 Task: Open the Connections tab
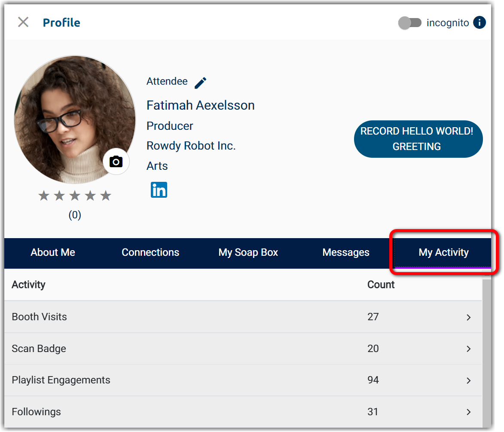[x=150, y=253]
